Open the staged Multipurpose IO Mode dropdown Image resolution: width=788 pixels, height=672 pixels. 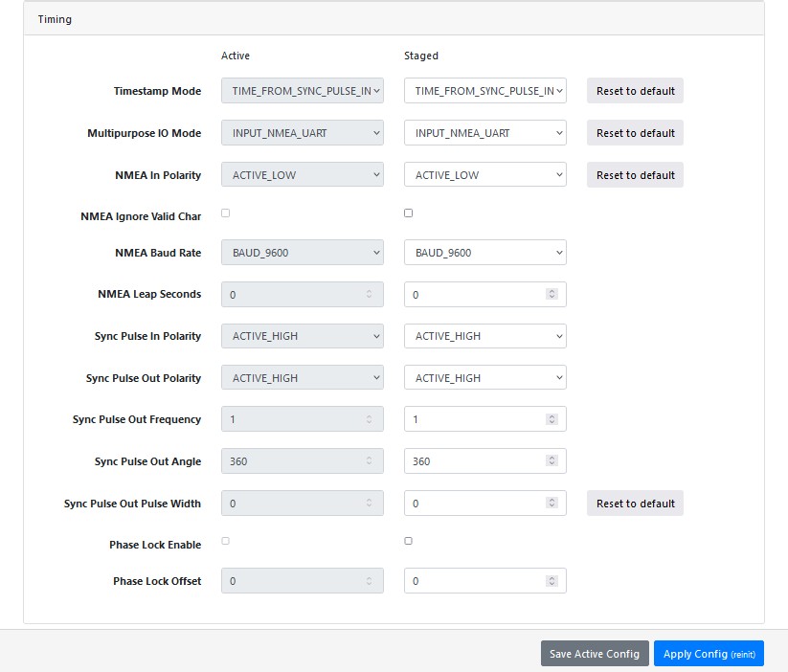click(484, 133)
